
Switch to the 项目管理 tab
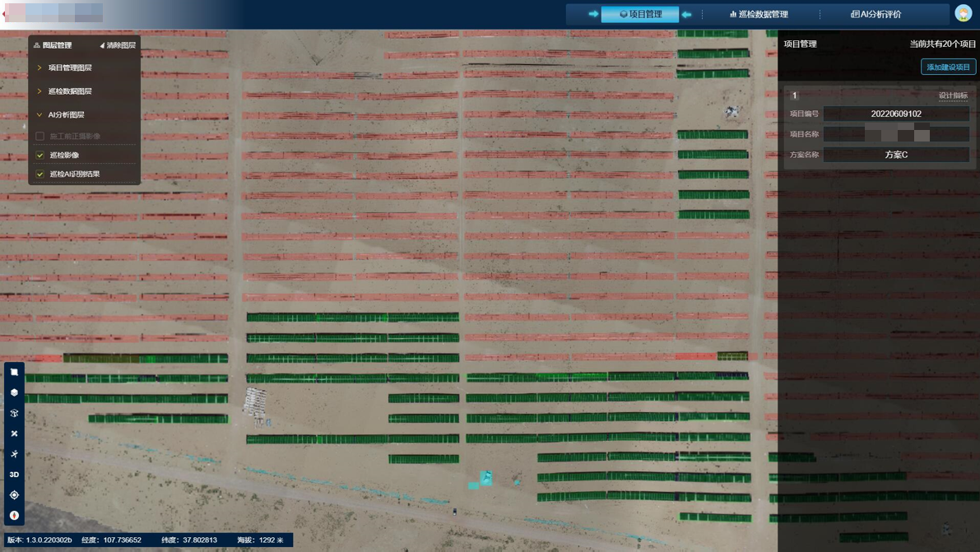point(640,14)
